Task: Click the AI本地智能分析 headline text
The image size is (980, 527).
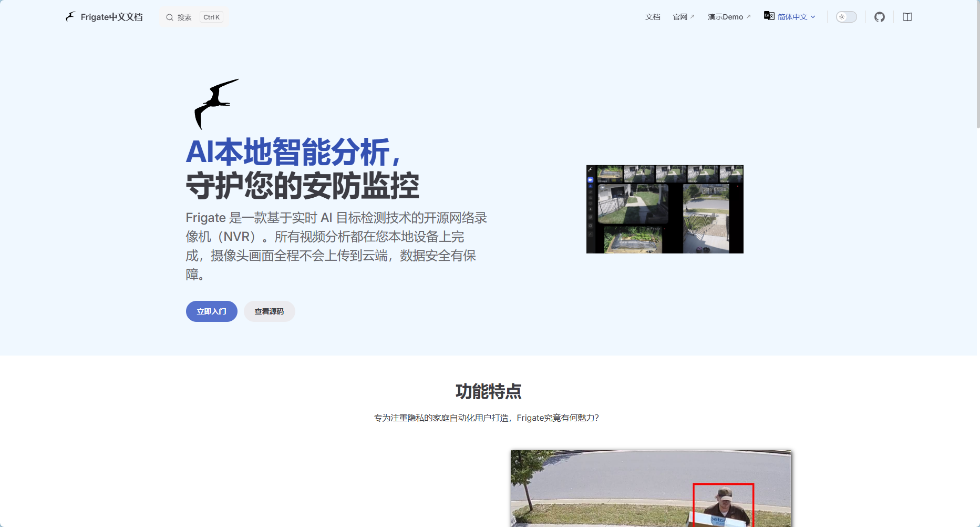Action: [x=294, y=152]
